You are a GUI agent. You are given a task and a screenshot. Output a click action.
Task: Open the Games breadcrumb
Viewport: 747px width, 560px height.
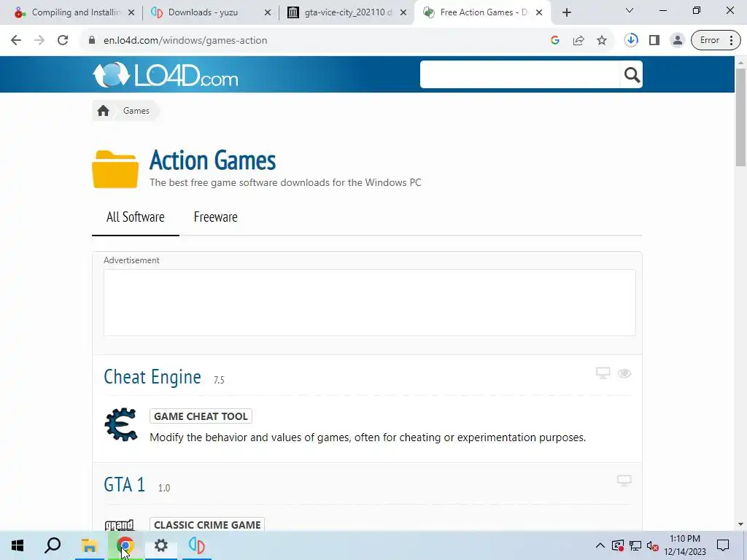[x=136, y=111]
